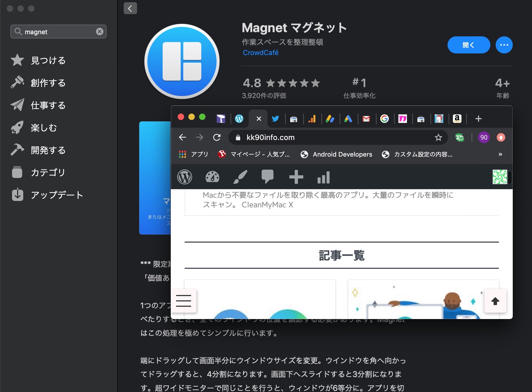Clear the magnet search text

(100, 32)
